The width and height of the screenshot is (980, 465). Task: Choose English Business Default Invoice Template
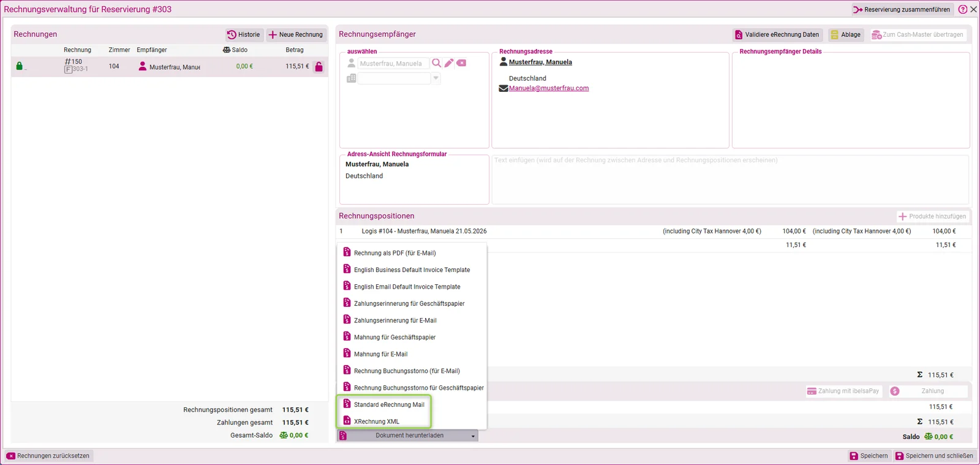pyautogui.click(x=412, y=270)
